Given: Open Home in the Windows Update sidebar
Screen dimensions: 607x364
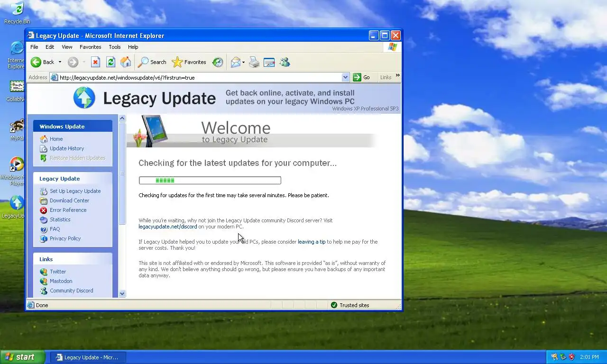Looking at the screenshot, I should click(56, 139).
